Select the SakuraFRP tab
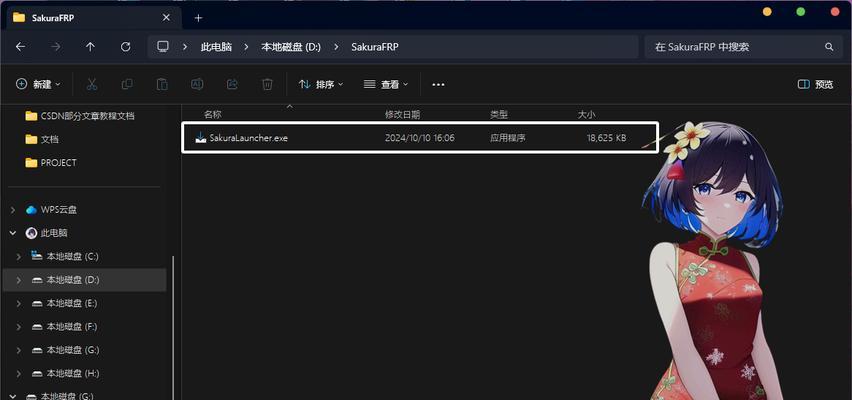 point(92,18)
